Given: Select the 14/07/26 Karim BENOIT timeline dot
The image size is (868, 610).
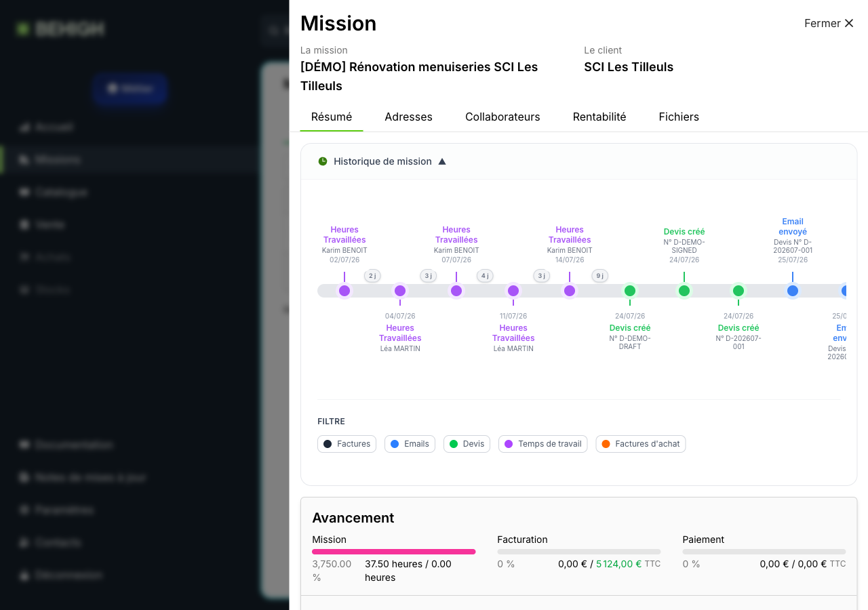Looking at the screenshot, I should click(x=570, y=291).
